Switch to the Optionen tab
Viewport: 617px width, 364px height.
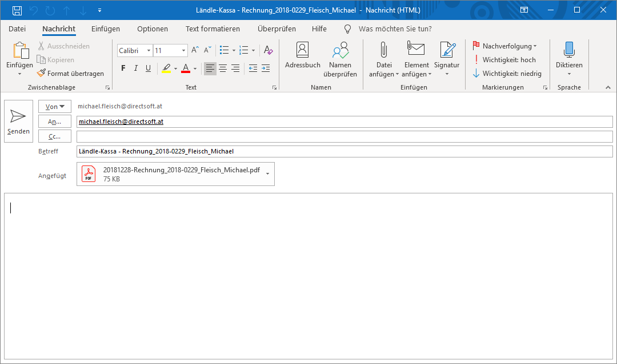point(153,29)
